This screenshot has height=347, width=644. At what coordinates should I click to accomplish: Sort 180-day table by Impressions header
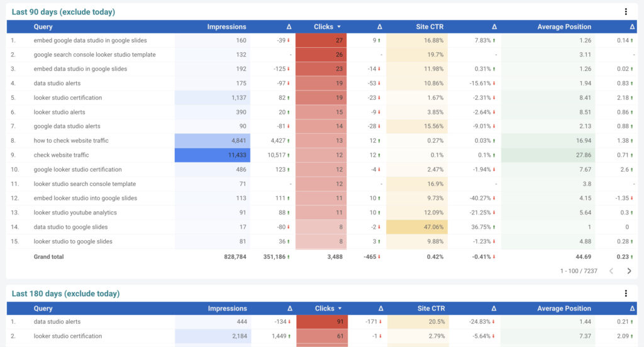[x=227, y=309]
